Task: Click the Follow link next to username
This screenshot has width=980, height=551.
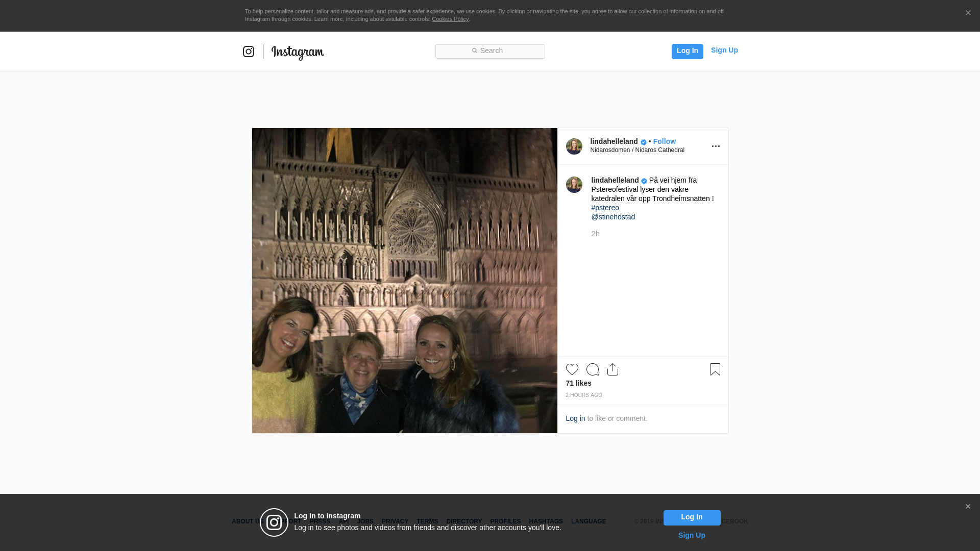Action: (x=664, y=141)
